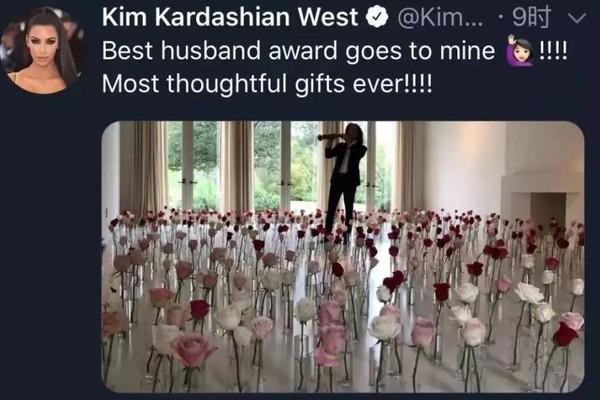This screenshot has width=600, height=400.
Task: Click the blue verified badge icon
Action: tap(377, 18)
